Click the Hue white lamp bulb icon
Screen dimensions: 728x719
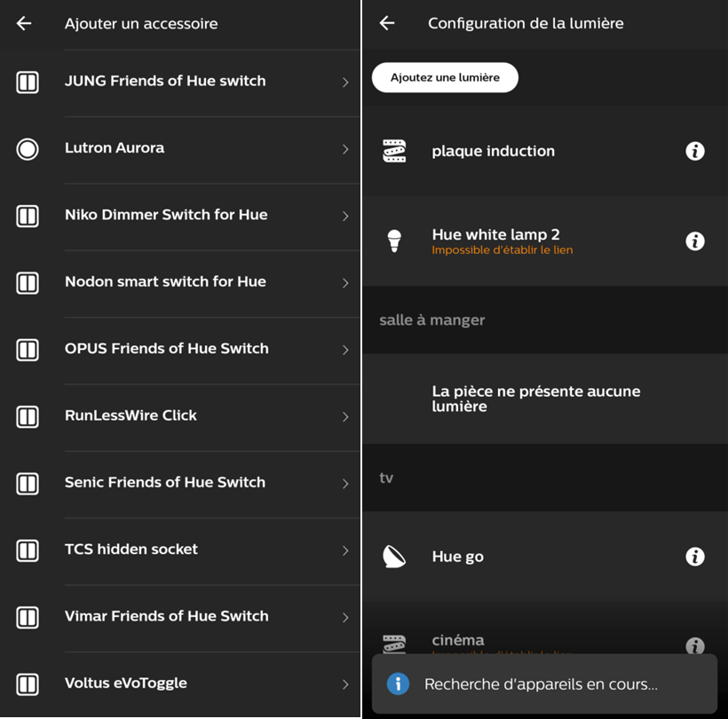(x=394, y=241)
